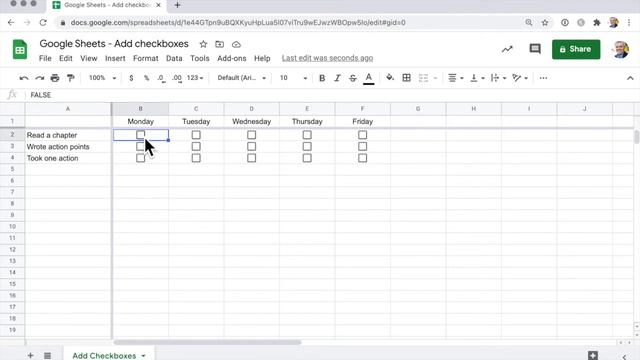
Task: Go to the Google Sheets home icon
Action: pos(20,49)
